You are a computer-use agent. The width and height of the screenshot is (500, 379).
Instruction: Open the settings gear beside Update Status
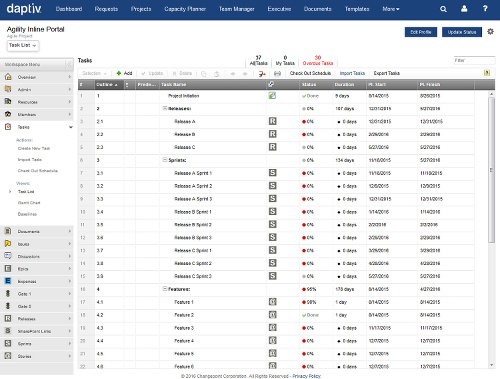pyautogui.click(x=490, y=32)
